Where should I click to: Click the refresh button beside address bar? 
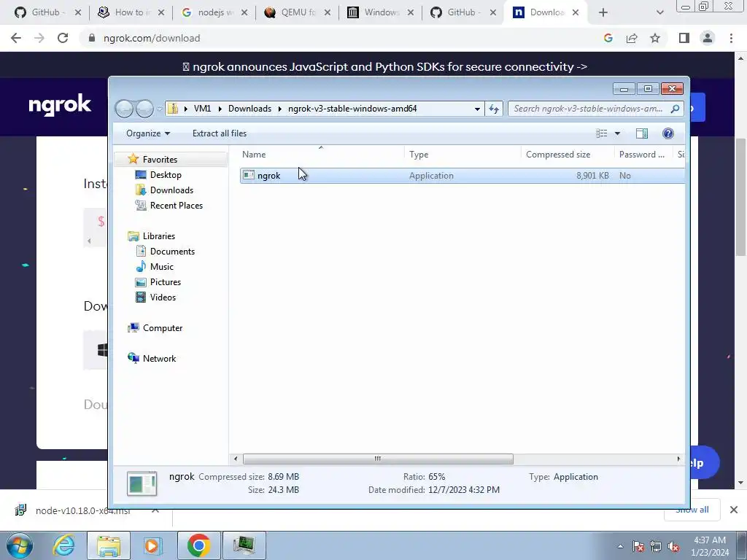point(494,109)
